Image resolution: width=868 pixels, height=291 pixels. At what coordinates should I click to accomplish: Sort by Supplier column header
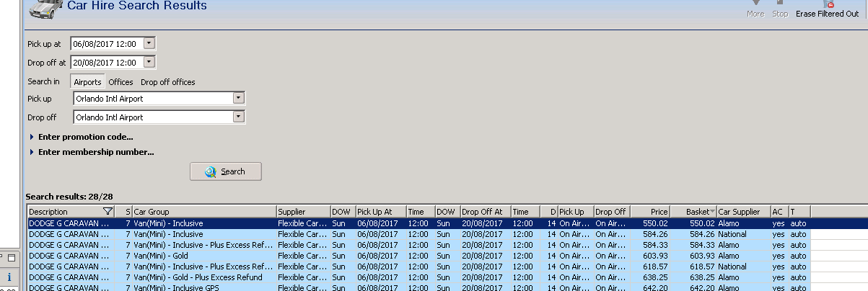[303, 212]
